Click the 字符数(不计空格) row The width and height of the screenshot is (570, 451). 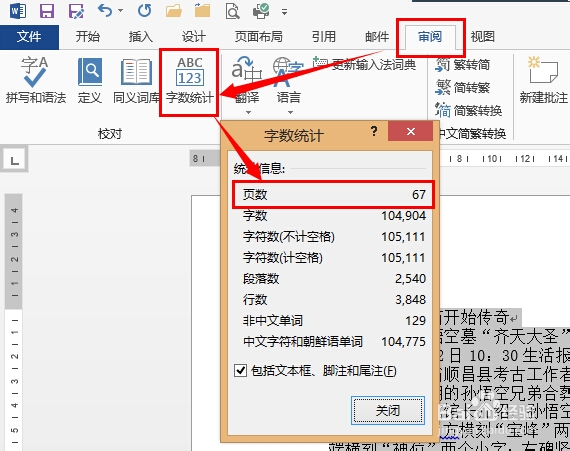[x=334, y=237]
